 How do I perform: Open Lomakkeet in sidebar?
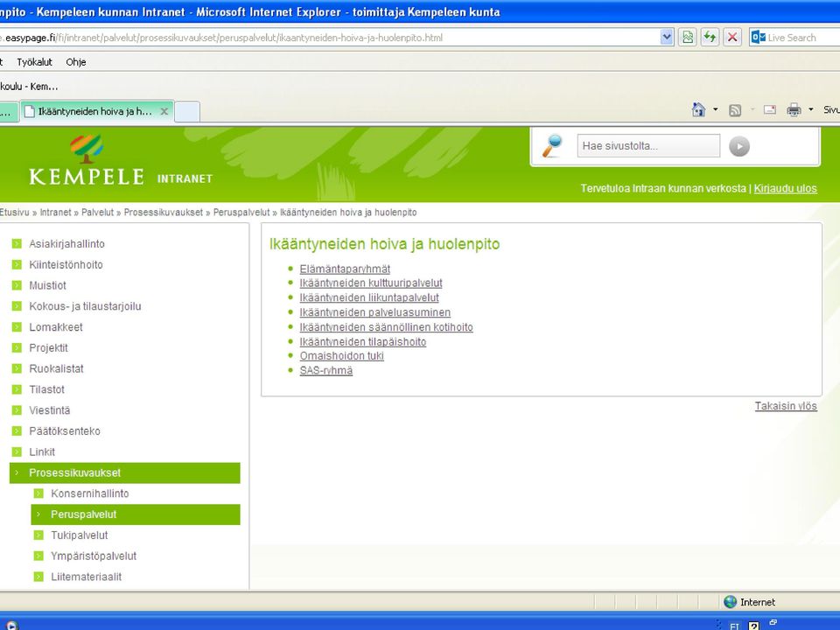(x=56, y=327)
